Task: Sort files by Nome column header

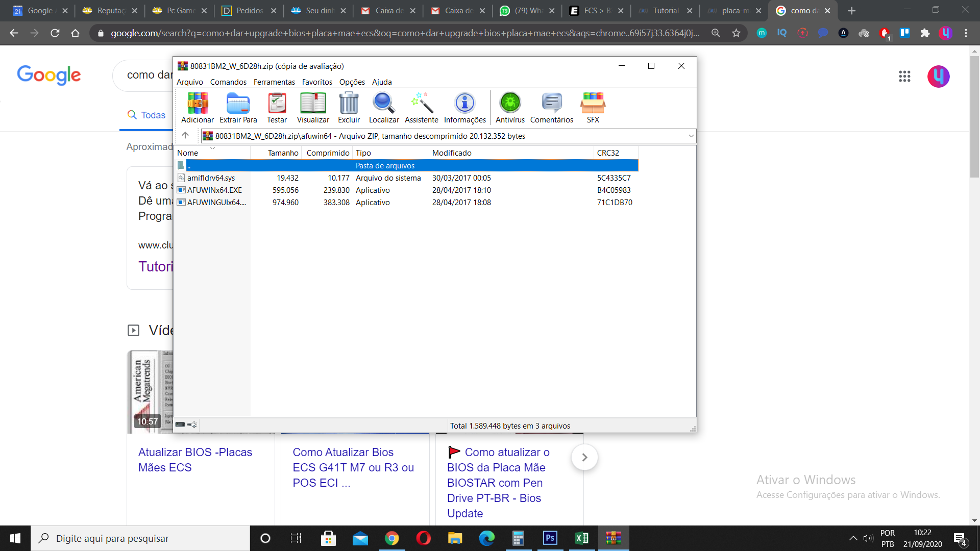Action: click(x=188, y=153)
